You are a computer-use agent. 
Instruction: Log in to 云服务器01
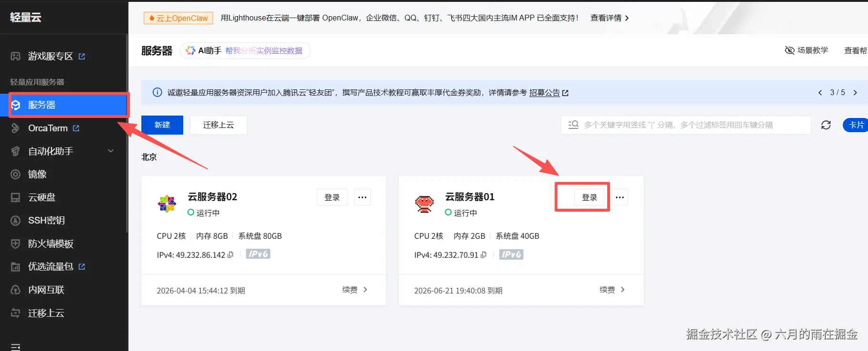pyautogui.click(x=590, y=197)
